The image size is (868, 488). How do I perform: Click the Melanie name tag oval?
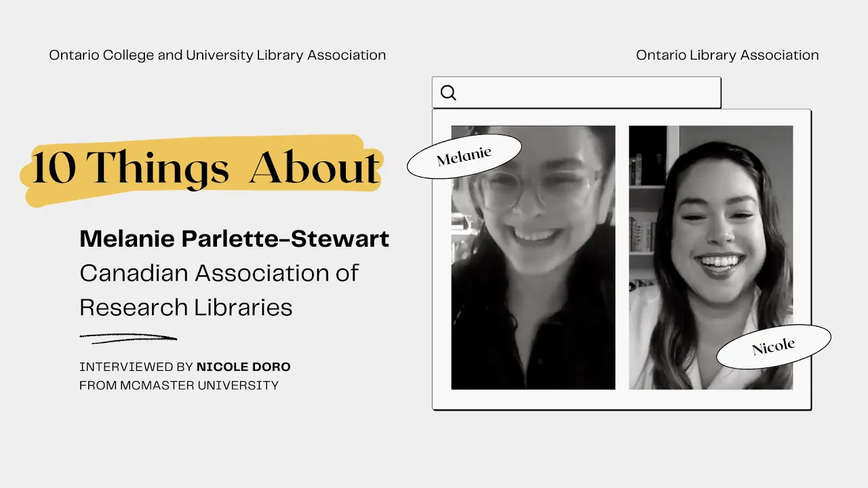point(464,157)
